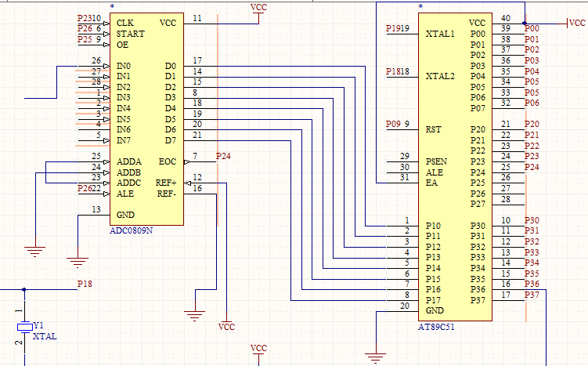This screenshot has height=366, width=588.
Task: Select the P26 net label at START pin 6
Action: [85, 28]
